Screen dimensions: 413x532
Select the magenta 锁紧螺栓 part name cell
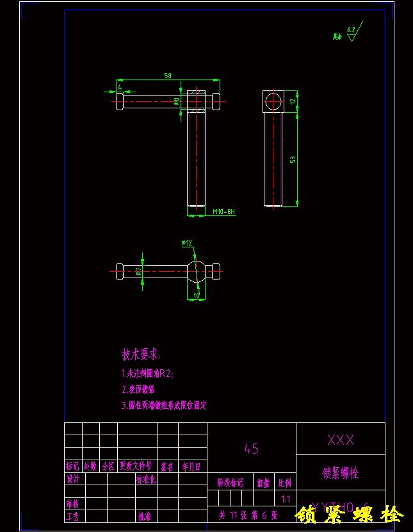[x=341, y=472]
